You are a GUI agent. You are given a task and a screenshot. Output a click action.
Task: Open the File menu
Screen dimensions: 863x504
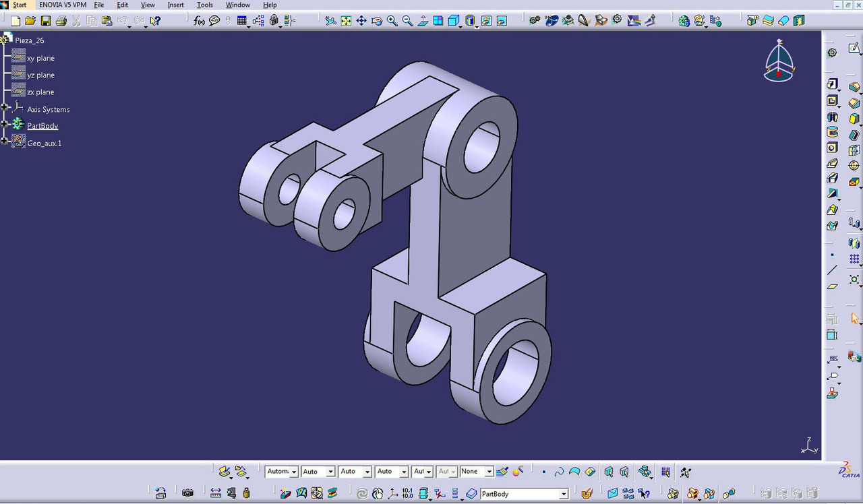[99, 5]
